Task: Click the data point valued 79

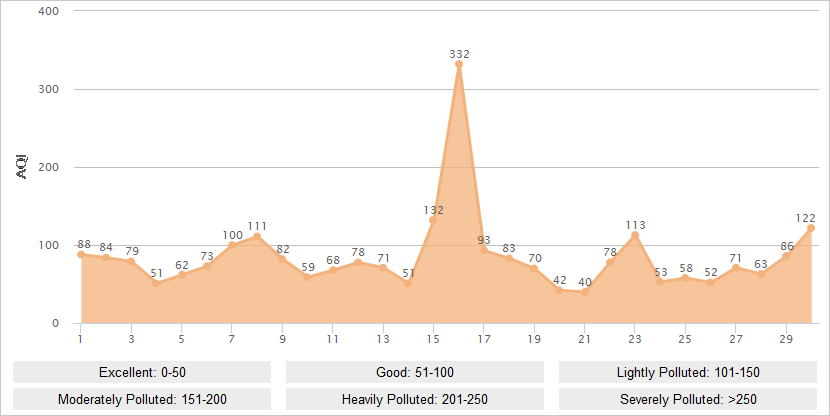Action: tap(131, 261)
